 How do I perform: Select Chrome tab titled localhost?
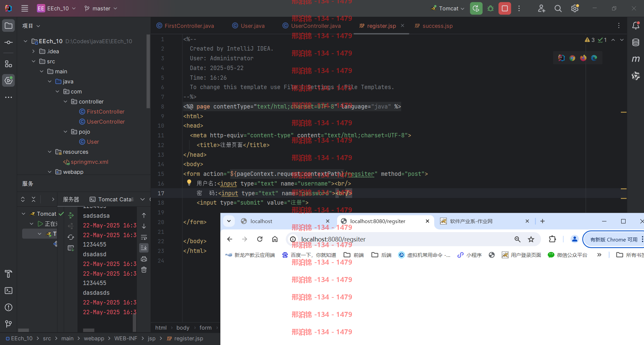(x=285, y=221)
